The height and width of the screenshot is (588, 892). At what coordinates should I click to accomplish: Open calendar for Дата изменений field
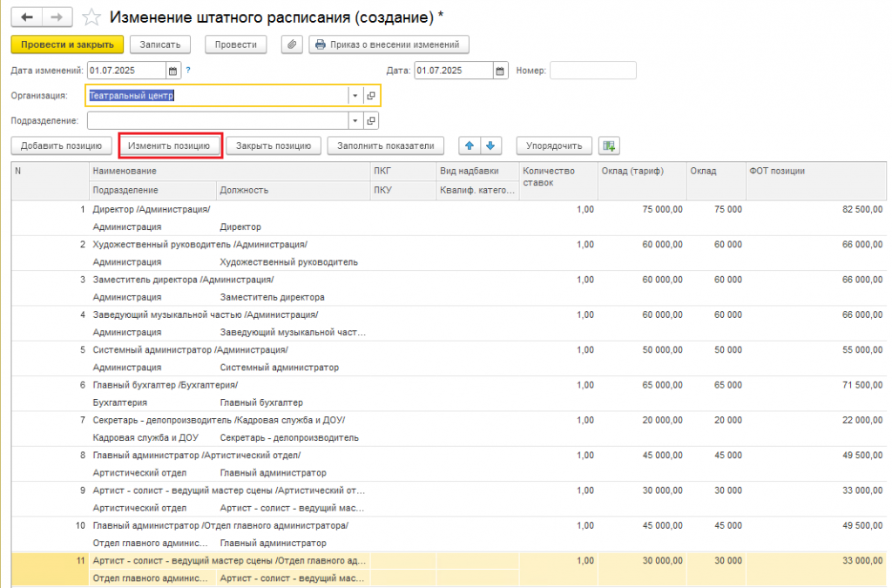pyautogui.click(x=173, y=71)
